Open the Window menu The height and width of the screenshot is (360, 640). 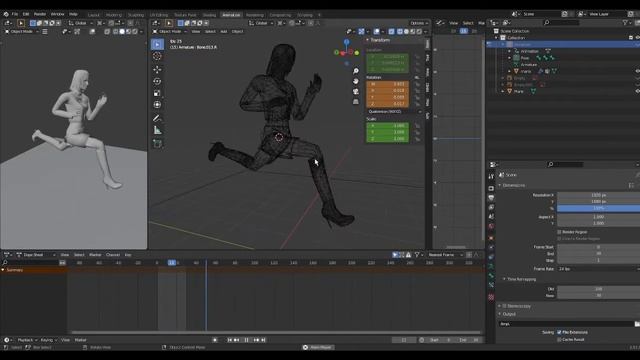pyautogui.click(x=57, y=14)
